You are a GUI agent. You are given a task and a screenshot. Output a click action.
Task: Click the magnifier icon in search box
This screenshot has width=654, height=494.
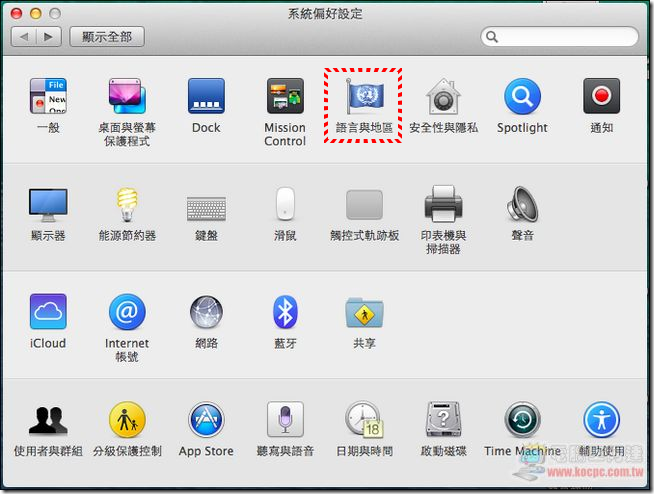pos(492,37)
